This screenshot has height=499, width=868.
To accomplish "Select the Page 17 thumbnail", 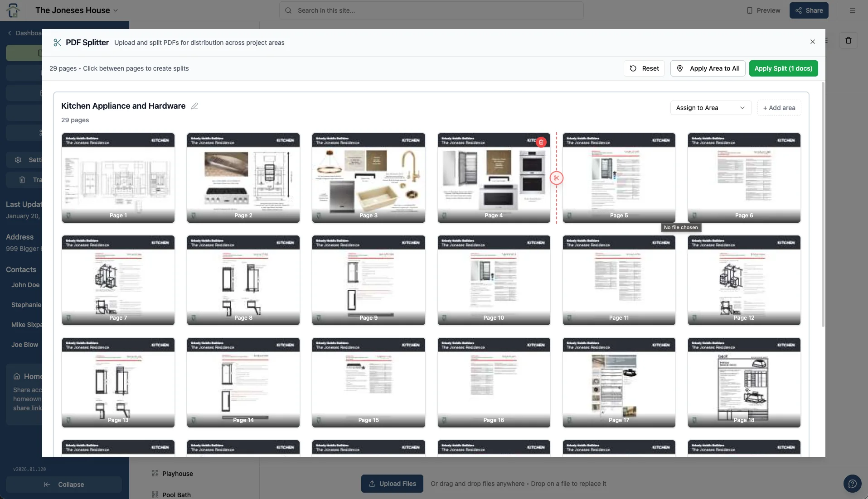I will point(619,382).
